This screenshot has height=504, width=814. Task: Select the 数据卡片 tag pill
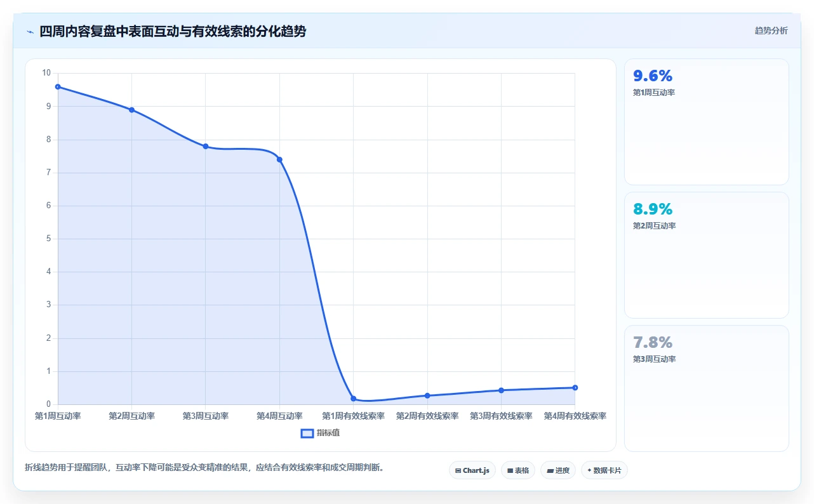604,470
